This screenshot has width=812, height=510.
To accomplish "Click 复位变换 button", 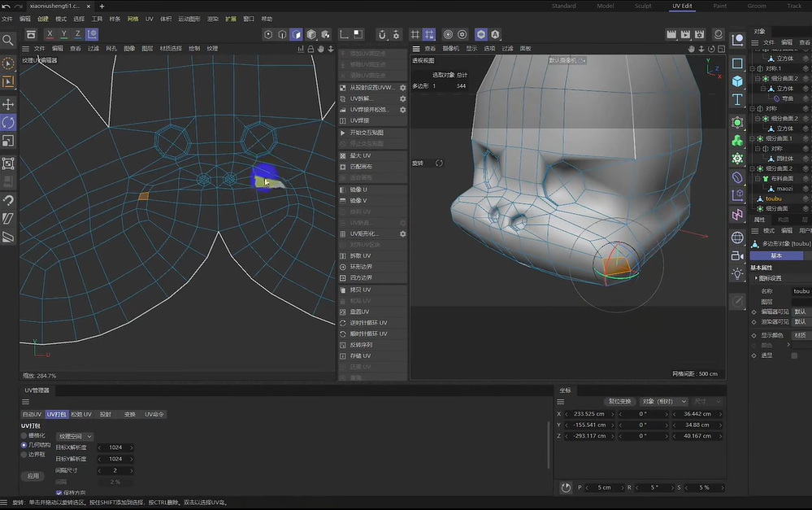I will (620, 401).
